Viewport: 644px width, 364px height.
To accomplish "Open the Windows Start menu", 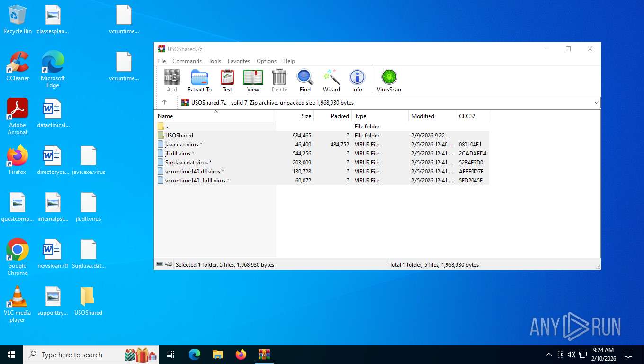I will click(x=11, y=355).
